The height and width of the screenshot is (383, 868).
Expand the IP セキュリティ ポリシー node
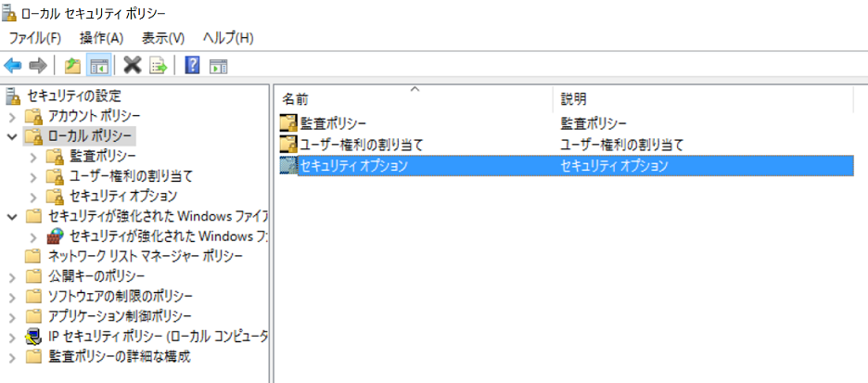(x=13, y=337)
